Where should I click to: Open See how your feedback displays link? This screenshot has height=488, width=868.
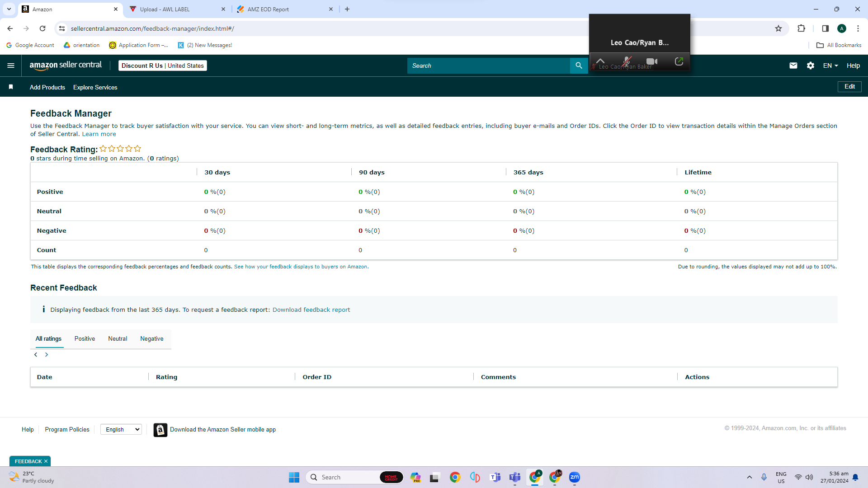coord(301,267)
